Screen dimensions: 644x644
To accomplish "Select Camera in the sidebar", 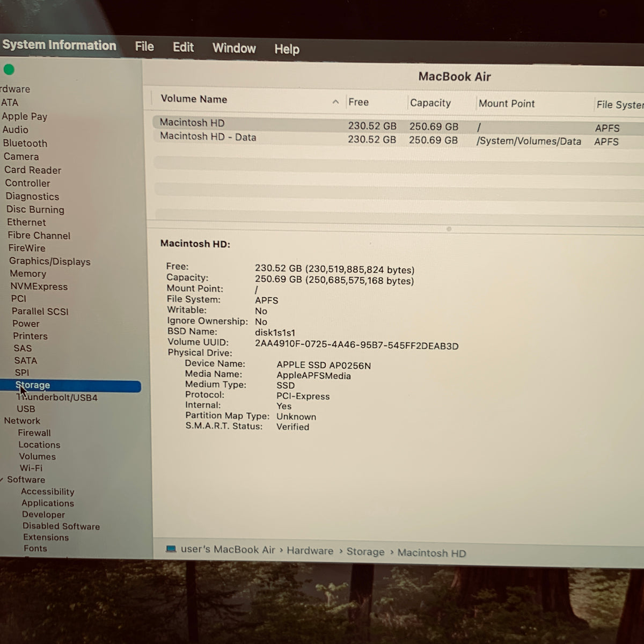I will coord(21,157).
